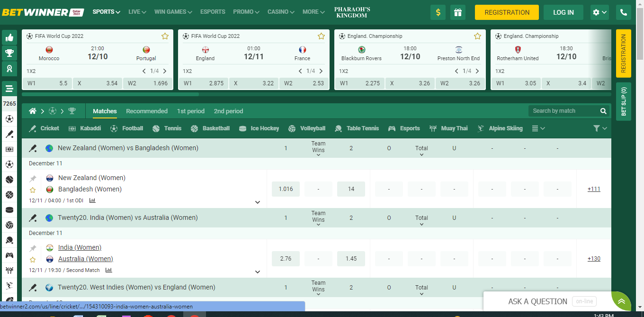644x317 pixels.
Task: Previous market arrow on England vs France card
Action: pos(300,71)
